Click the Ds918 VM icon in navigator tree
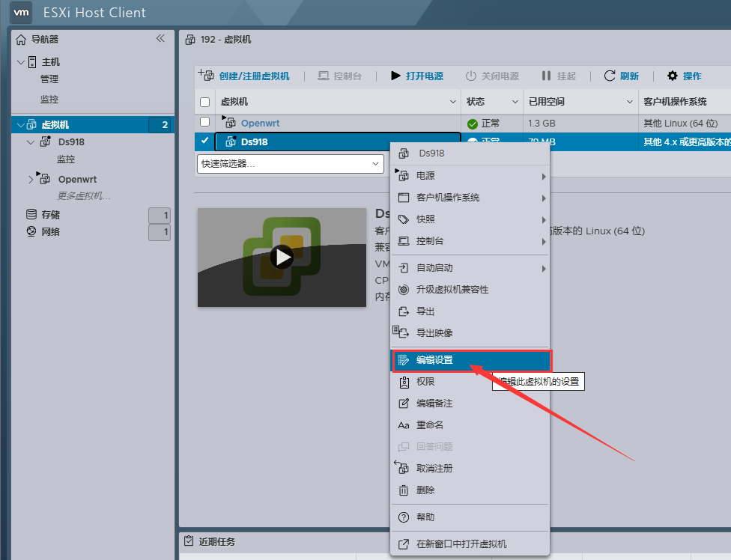 pyautogui.click(x=46, y=141)
